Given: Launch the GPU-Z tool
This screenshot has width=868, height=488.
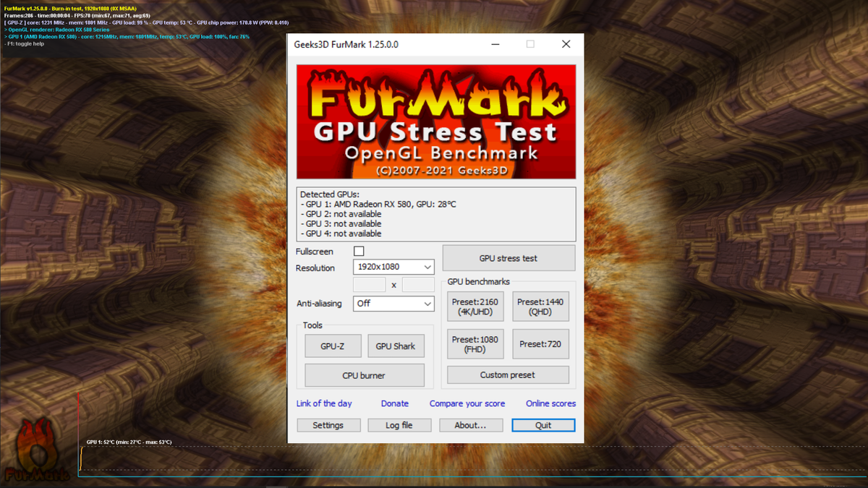Looking at the screenshot, I should coord(332,346).
